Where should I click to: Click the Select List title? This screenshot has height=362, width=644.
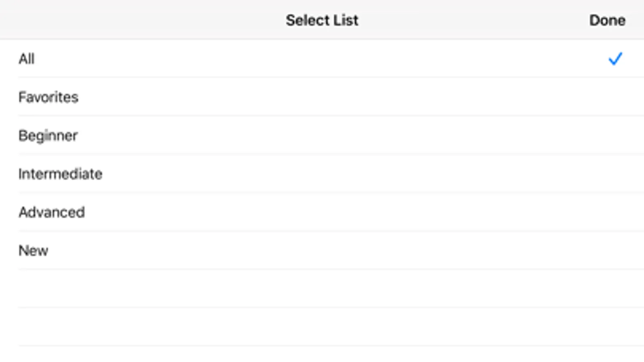tap(322, 20)
